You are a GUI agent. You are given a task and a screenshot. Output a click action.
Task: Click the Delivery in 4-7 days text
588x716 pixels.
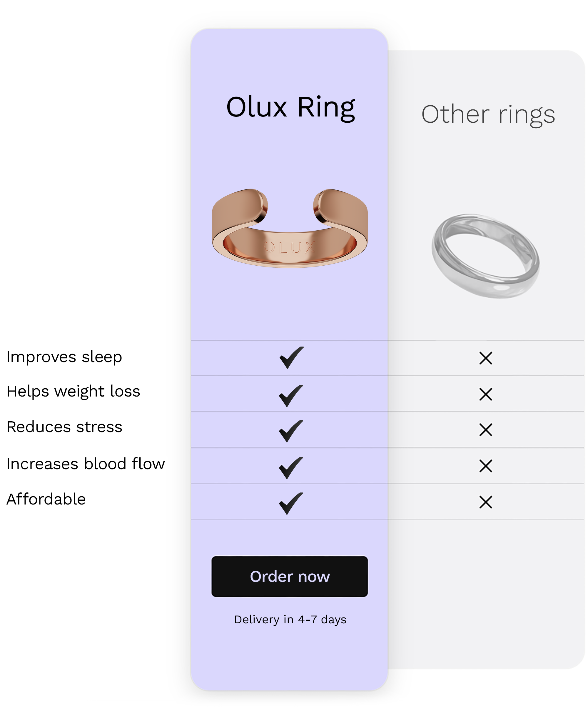[290, 620]
